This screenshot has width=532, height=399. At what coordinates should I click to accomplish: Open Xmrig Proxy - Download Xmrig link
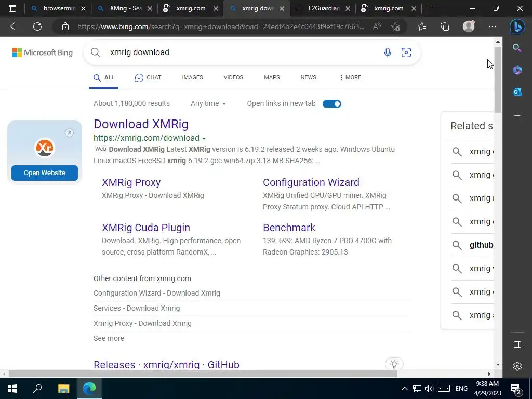142,323
